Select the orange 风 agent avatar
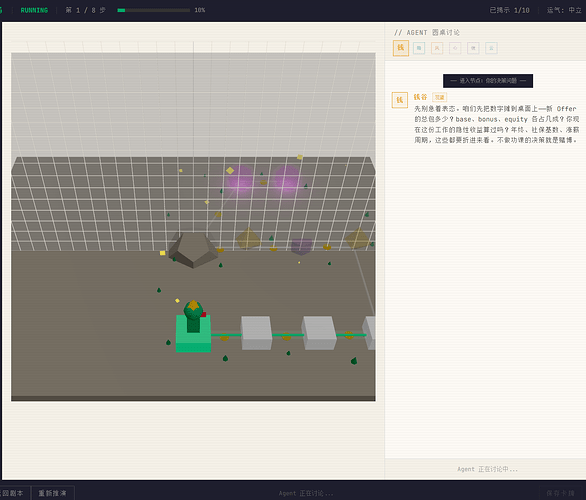The width and height of the screenshot is (586, 500). tap(437, 48)
